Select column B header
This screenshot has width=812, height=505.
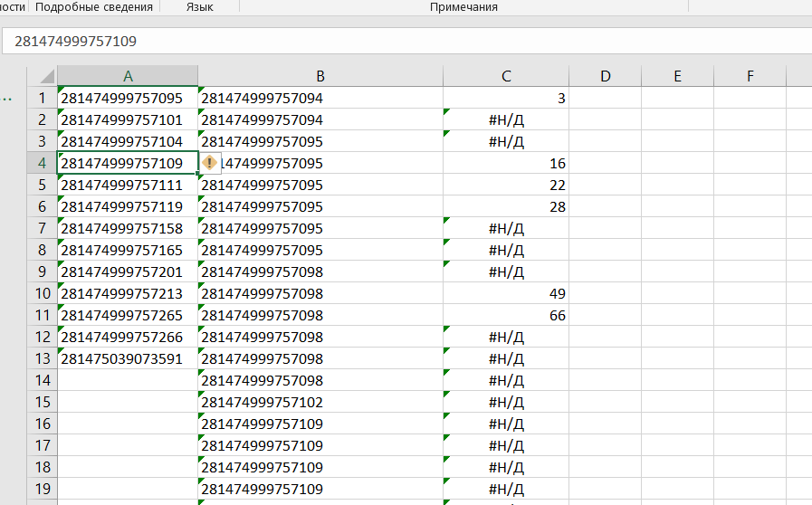tap(320, 76)
